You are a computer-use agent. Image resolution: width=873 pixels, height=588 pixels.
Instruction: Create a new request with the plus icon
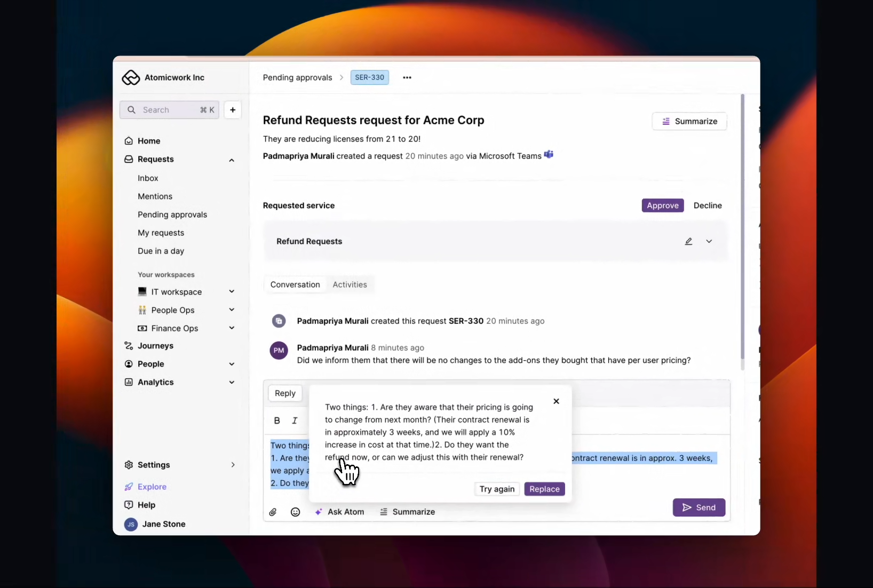[232, 110]
